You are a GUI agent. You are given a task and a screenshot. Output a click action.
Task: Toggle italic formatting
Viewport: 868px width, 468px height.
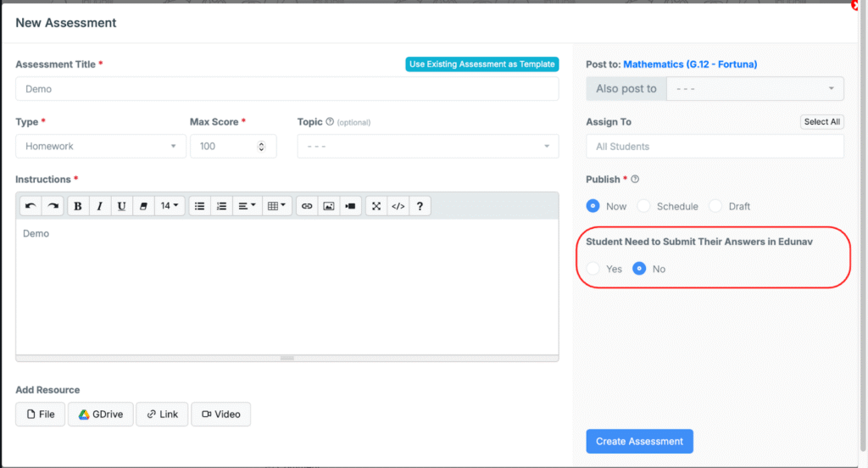[x=100, y=206]
